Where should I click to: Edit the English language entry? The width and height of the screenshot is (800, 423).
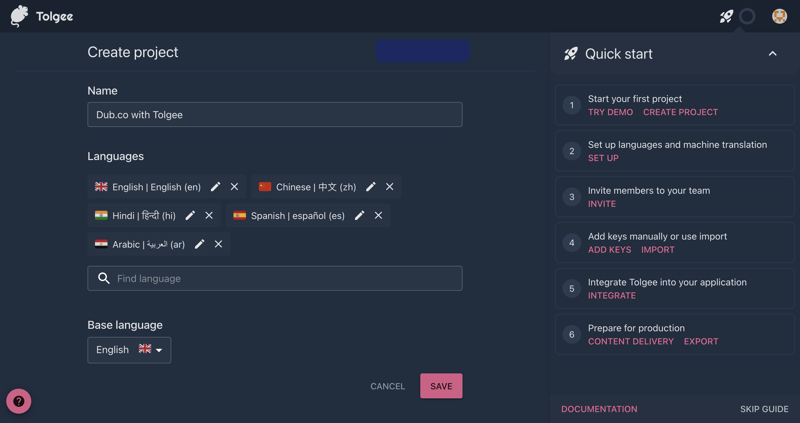click(216, 187)
